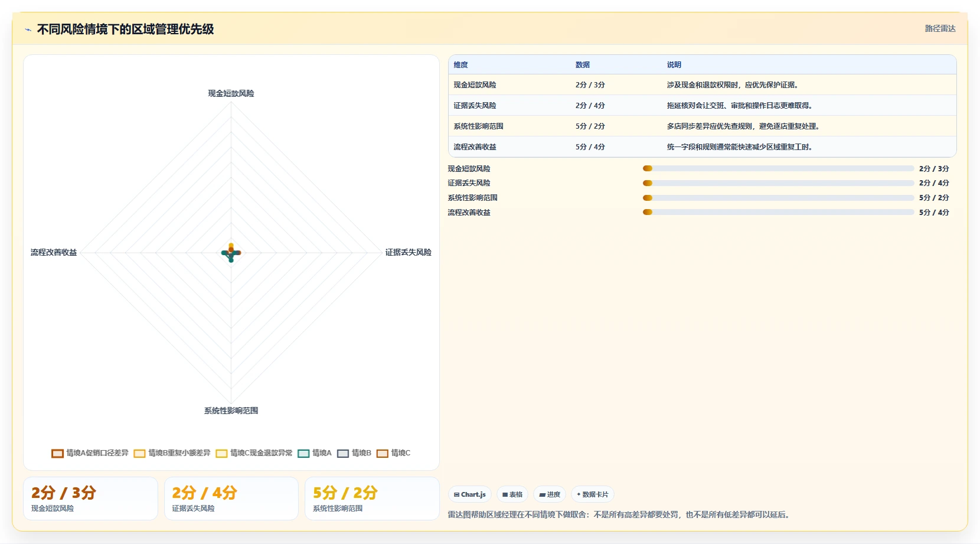Open the 5分 / 2分 系统性影响范围 card
The width and height of the screenshot is (980, 544).
click(x=372, y=499)
